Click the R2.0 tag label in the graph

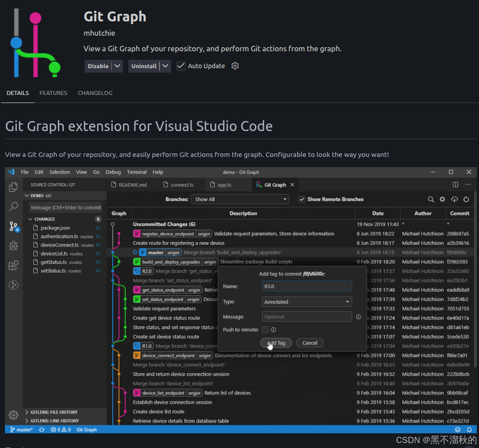click(143, 271)
